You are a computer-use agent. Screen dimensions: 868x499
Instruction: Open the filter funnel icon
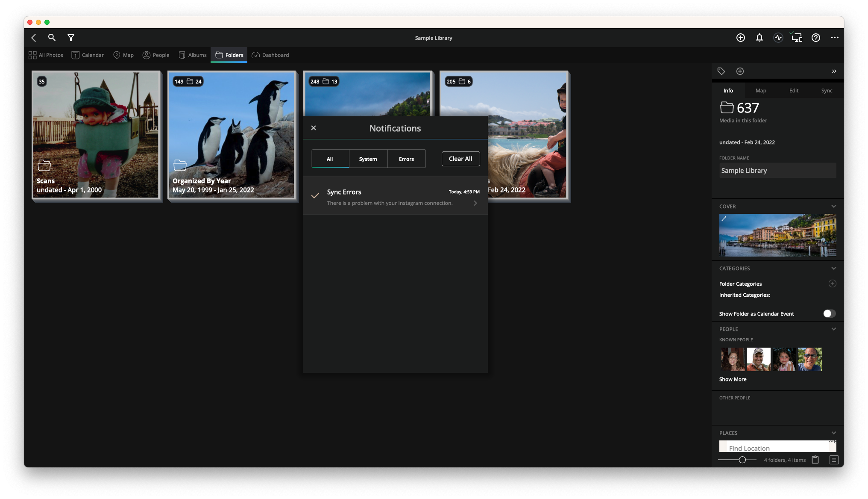[x=71, y=38]
